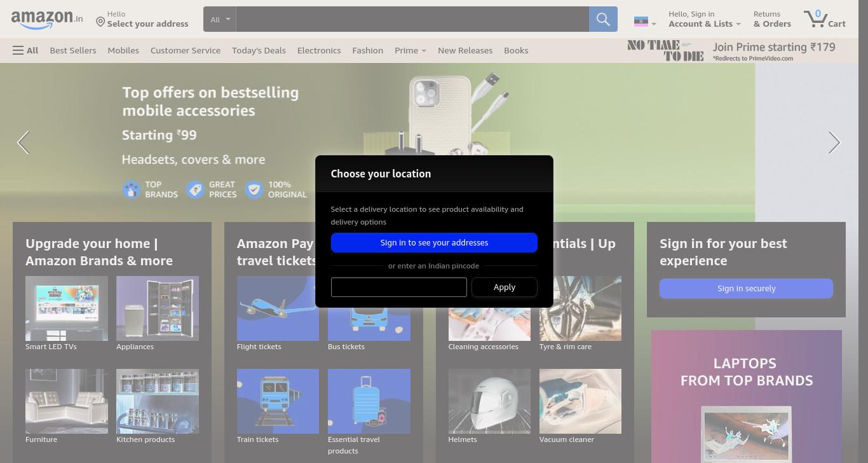Open Electronics in navigation bar
The image size is (868, 463).
[319, 50]
